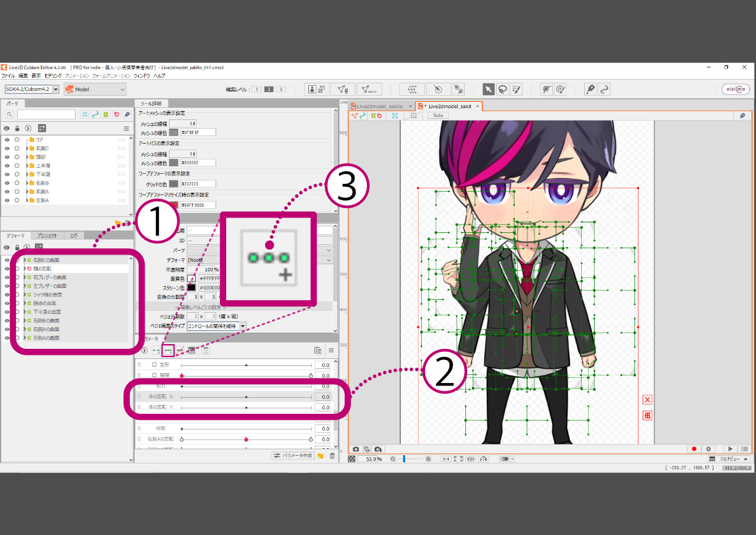Select the arrow selection tool
This screenshot has height=535, width=756.
[x=488, y=89]
